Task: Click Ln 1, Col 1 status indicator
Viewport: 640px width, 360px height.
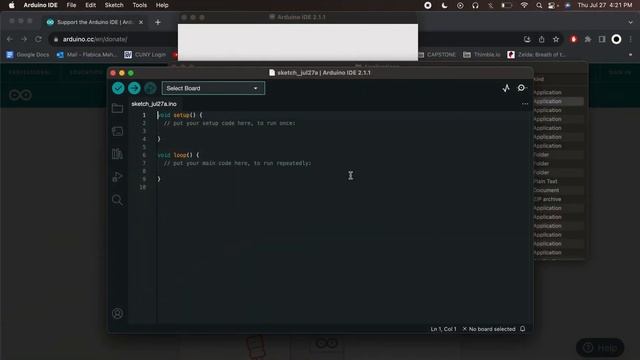Action: pyautogui.click(x=443, y=329)
